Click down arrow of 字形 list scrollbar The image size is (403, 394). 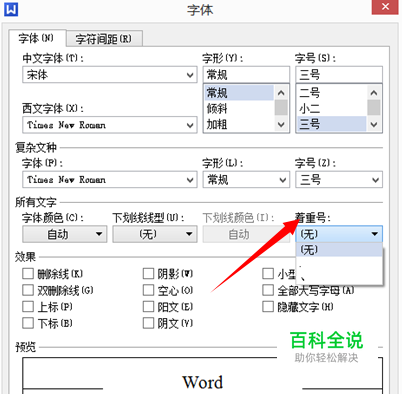pyautogui.click(x=281, y=125)
